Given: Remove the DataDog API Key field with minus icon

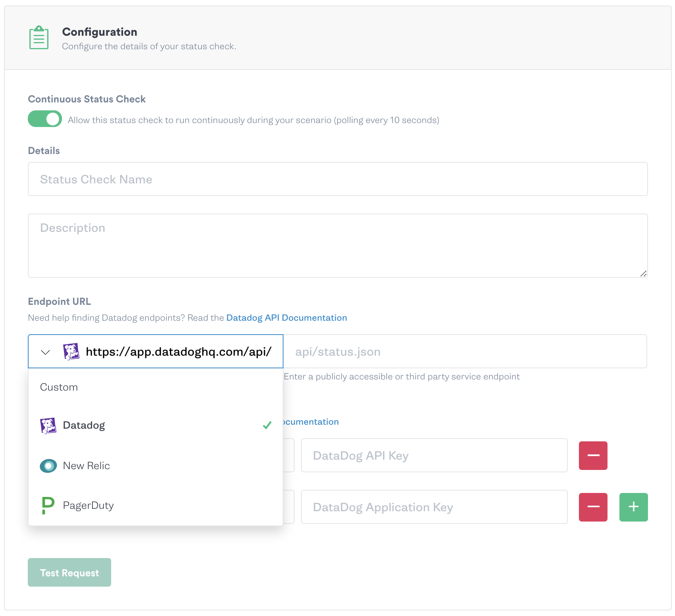Looking at the screenshot, I should point(593,455).
